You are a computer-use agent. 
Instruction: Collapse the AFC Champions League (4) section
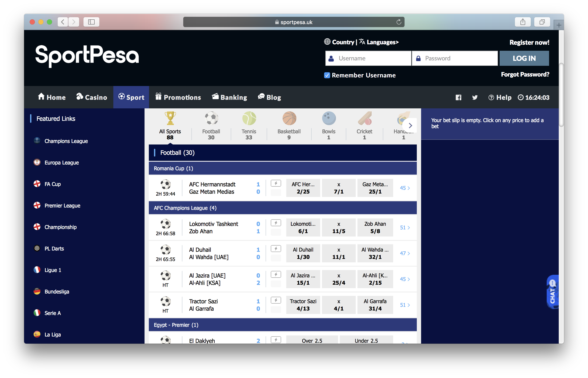pyautogui.click(x=283, y=208)
